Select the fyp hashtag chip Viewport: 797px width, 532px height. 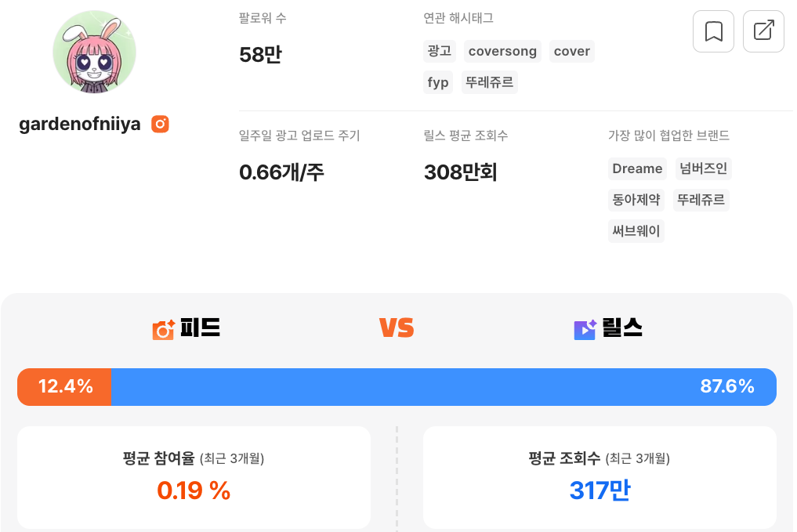(x=438, y=82)
